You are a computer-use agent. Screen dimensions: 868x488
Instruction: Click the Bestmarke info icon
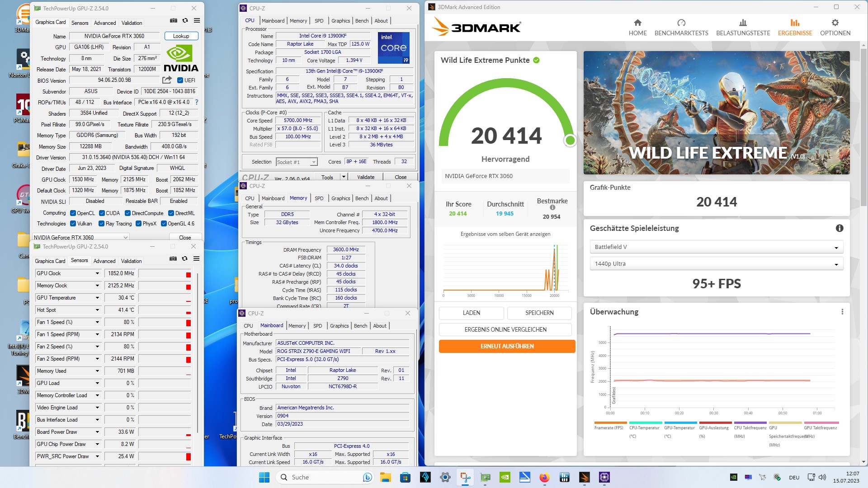click(x=552, y=208)
